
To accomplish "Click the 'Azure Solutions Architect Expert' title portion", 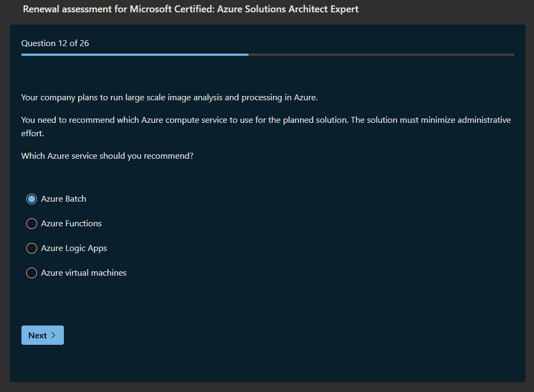I will pyautogui.click(x=288, y=9).
